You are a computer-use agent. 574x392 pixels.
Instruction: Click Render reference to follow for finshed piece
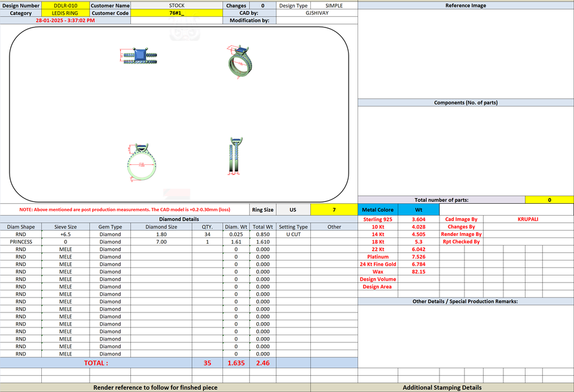point(155,388)
